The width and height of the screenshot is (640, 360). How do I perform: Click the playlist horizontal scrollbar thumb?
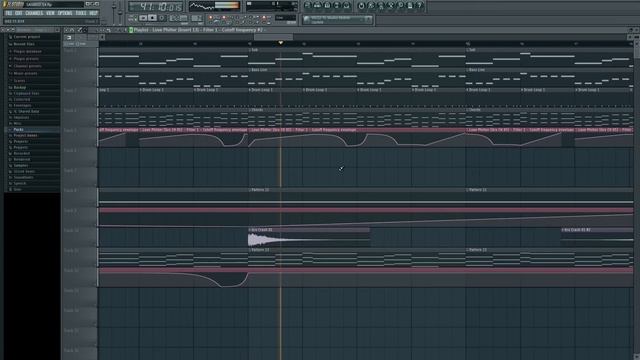point(273,37)
